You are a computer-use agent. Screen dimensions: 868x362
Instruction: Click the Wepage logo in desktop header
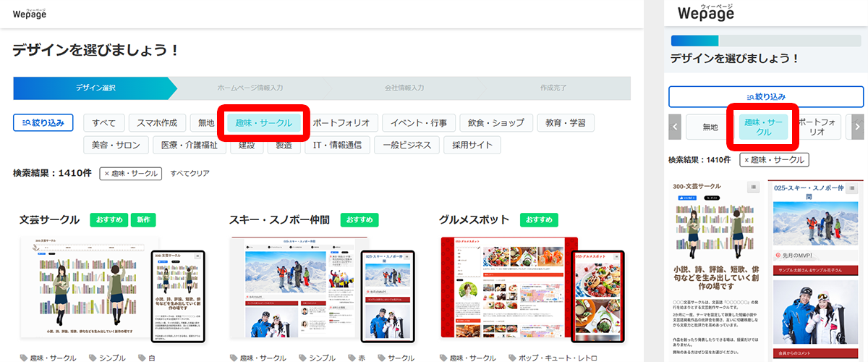click(29, 13)
